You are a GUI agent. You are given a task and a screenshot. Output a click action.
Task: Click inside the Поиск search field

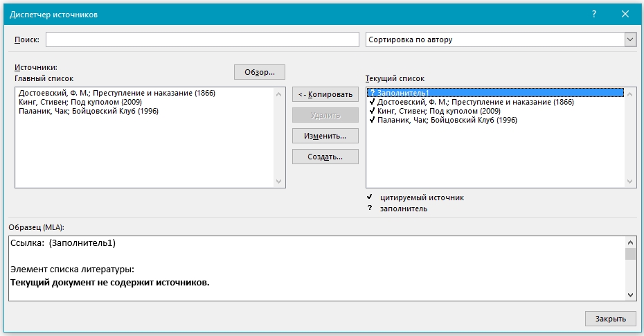[x=202, y=39]
